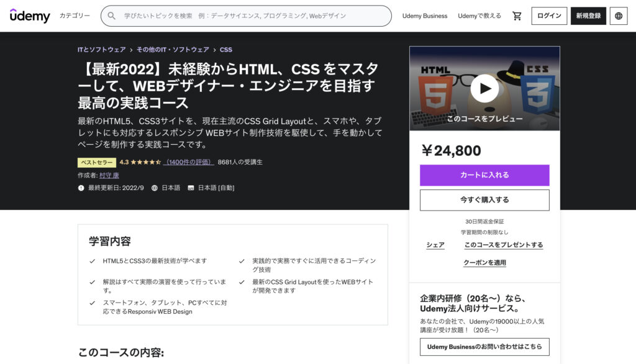
Task: Open the 1400件の評価 reviews link
Action: point(189,162)
